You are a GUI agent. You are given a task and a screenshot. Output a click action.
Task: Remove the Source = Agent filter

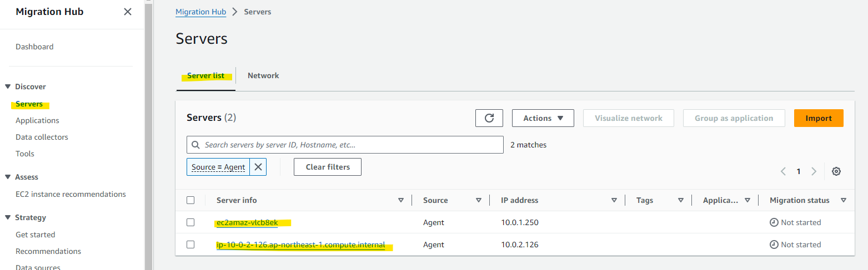point(258,167)
